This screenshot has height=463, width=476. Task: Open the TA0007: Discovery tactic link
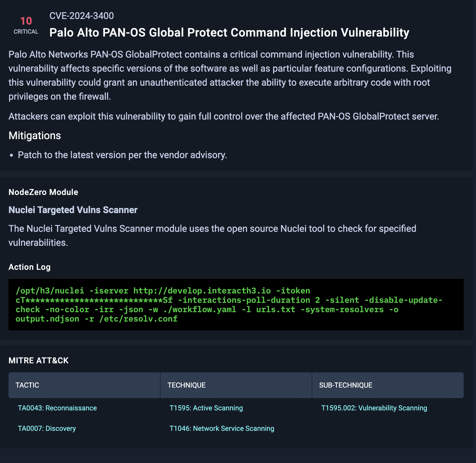[47, 429]
